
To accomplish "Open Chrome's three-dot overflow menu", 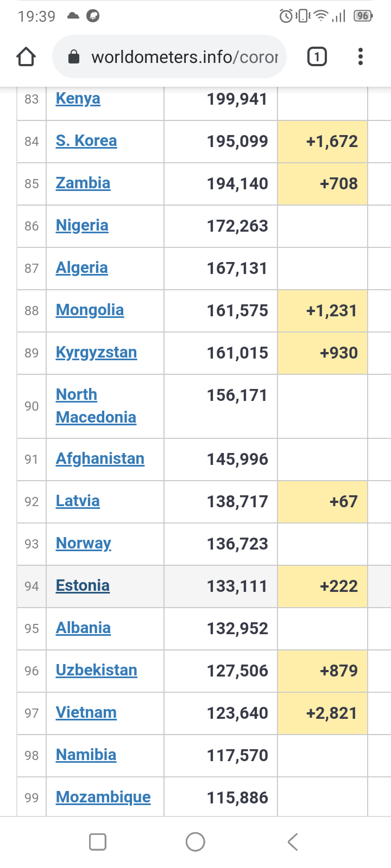I will tap(361, 56).
